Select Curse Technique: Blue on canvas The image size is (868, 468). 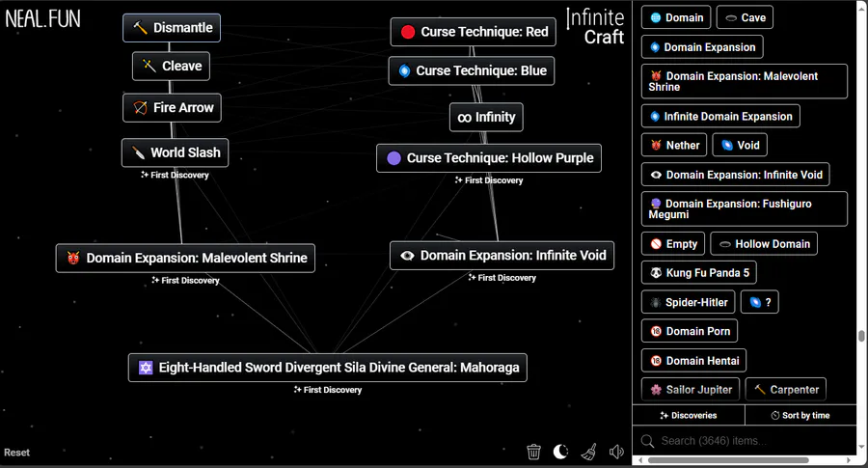click(x=472, y=70)
